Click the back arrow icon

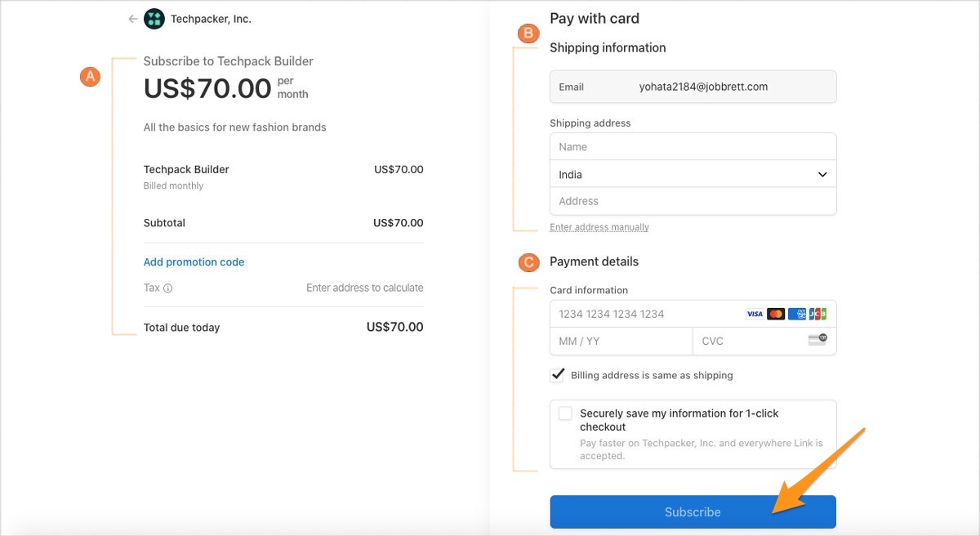click(x=132, y=19)
